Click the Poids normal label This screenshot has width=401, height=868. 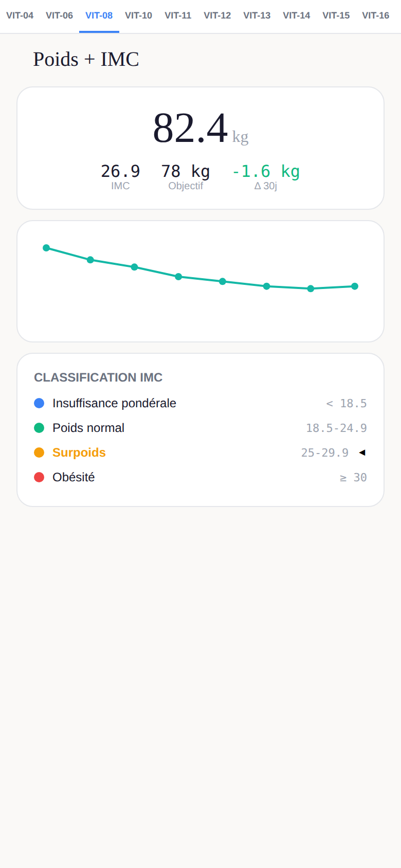click(88, 428)
